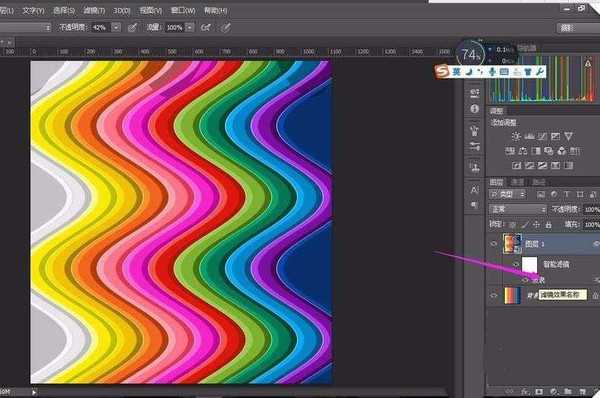Add a Brightness/Contrast adjustment (sun icon)
The width and height of the screenshot is (600, 398).
coord(516,136)
